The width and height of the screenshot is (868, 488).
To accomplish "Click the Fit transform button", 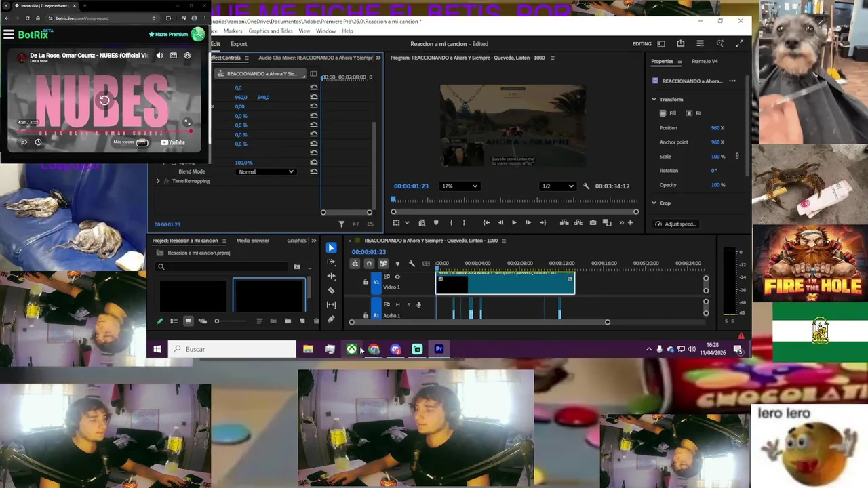I will 694,113.
